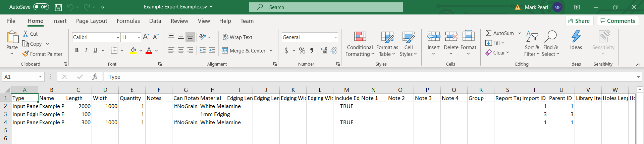Image resolution: width=644 pixels, height=144 pixels.
Task: Toggle Wrap Text for the cell
Action: pyautogui.click(x=237, y=37)
